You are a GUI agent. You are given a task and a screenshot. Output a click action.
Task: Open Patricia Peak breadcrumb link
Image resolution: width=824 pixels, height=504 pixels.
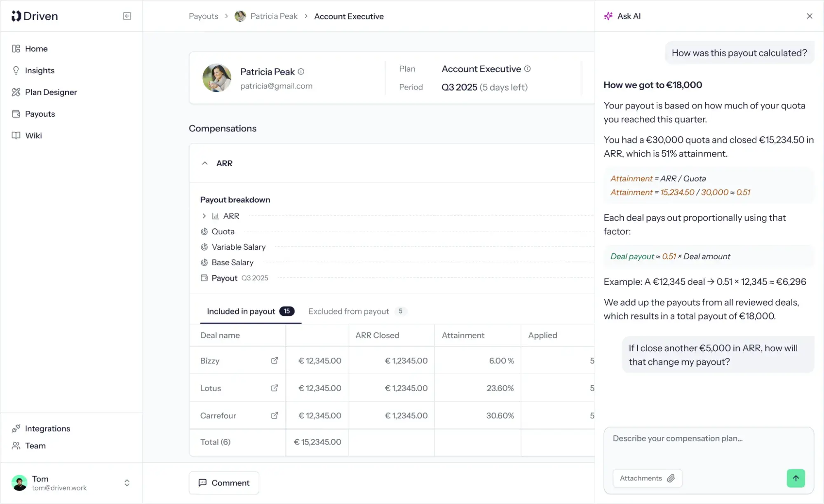click(274, 16)
